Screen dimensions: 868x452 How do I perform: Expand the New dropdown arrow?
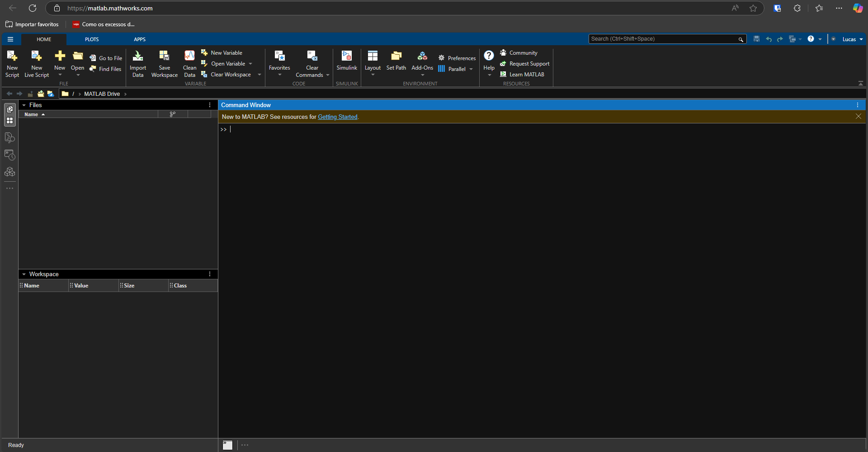pos(60,75)
